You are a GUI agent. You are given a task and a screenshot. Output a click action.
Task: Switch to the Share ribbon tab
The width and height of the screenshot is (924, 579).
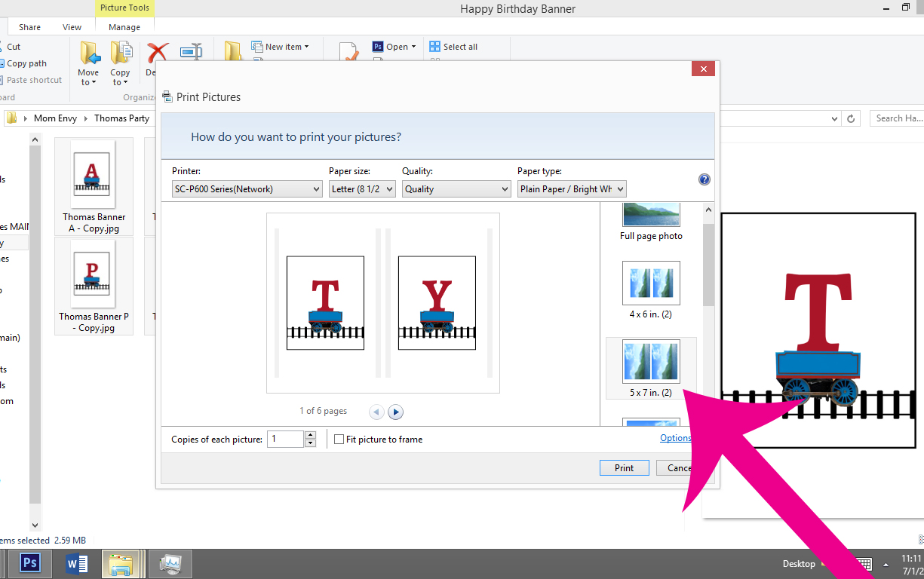[x=30, y=27]
